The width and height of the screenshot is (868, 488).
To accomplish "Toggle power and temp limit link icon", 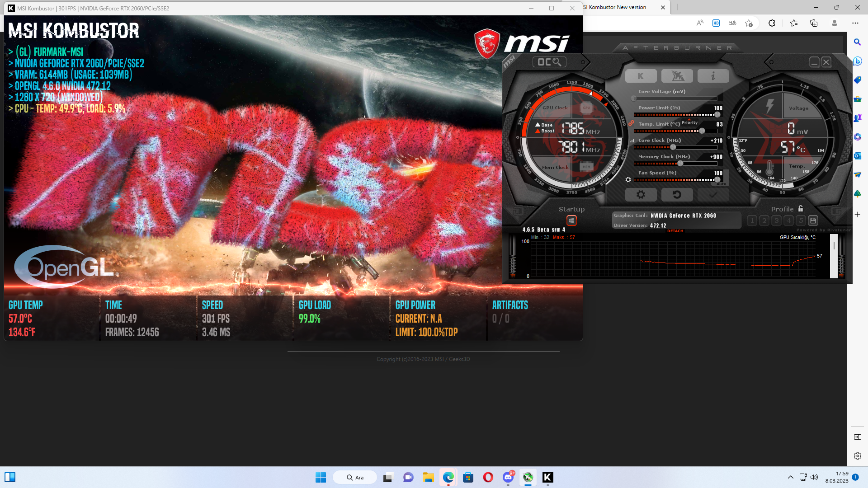I will click(x=631, y=123).
